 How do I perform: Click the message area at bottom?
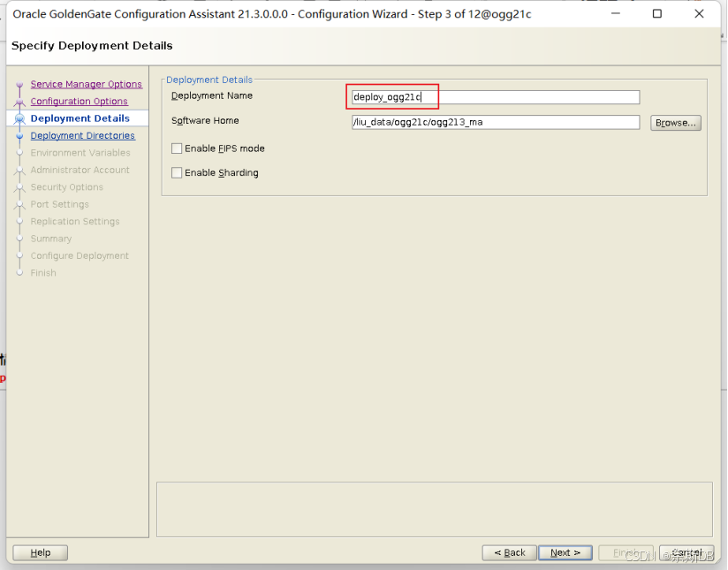point(435,510)
